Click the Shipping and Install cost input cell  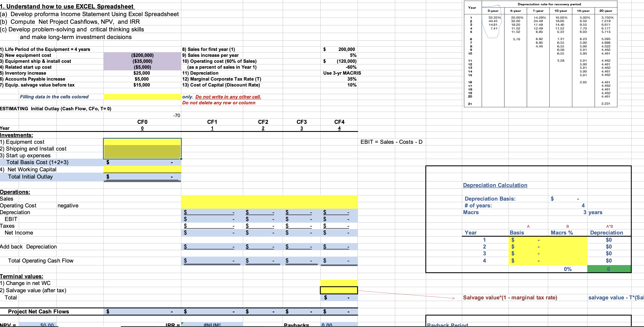point(142,149)
